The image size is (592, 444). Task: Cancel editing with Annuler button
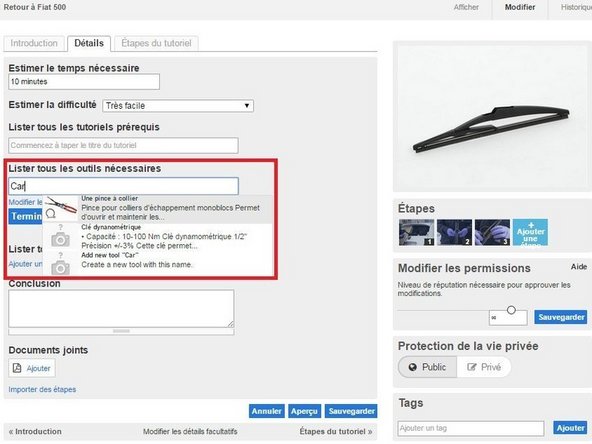[x=267, y=411]
